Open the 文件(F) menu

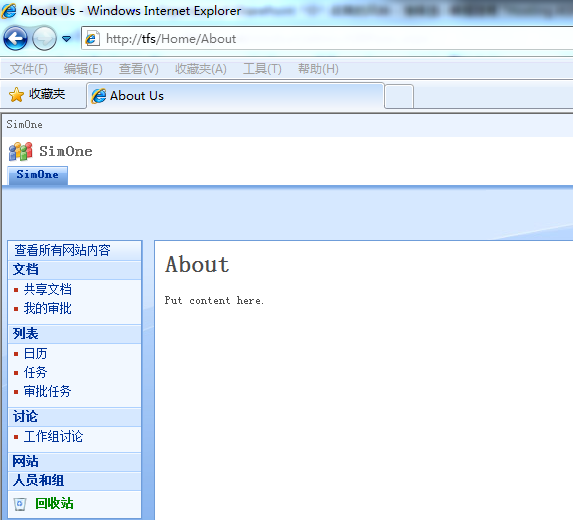tap(29, 69)
